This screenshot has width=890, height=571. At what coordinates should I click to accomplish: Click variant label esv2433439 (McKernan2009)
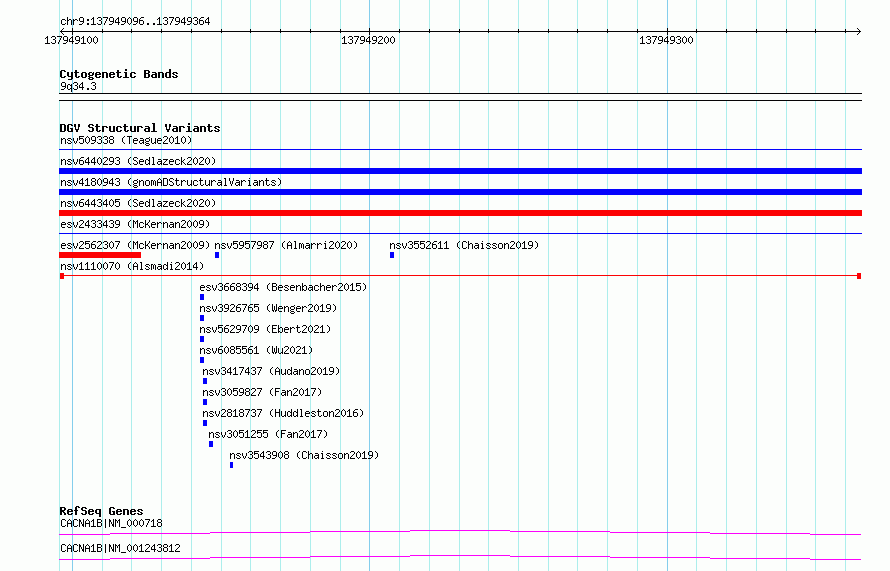135,224
